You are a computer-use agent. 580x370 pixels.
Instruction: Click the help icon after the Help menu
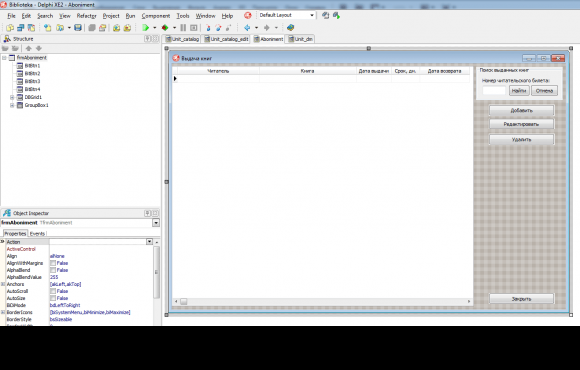[x=247, y=16]
